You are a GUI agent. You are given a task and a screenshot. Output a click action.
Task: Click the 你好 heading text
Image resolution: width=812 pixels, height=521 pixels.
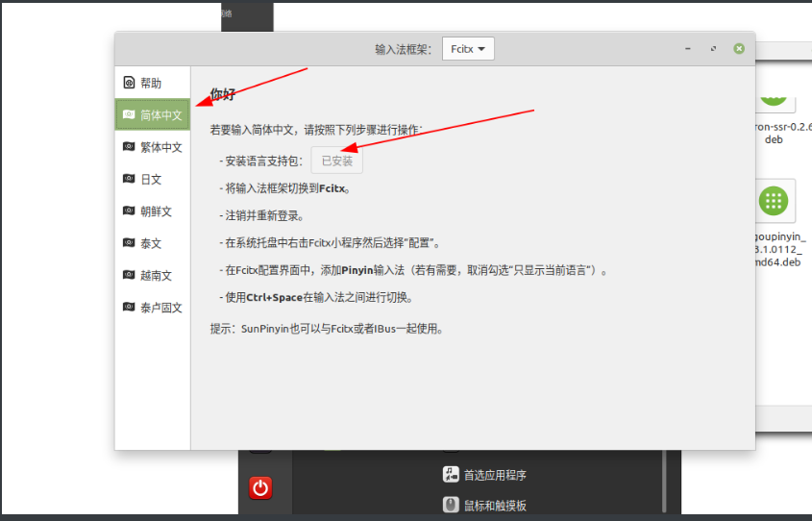coord(223,94)
